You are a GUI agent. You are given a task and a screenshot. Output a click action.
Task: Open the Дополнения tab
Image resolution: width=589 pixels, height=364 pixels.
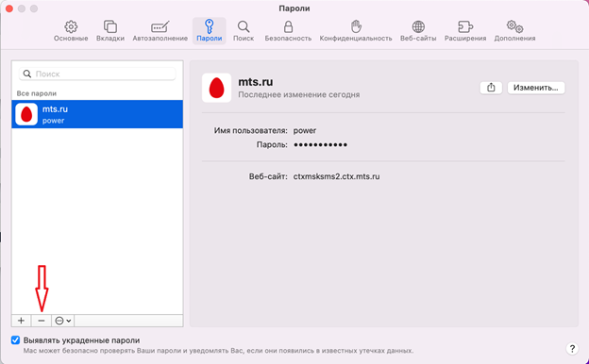514,31
